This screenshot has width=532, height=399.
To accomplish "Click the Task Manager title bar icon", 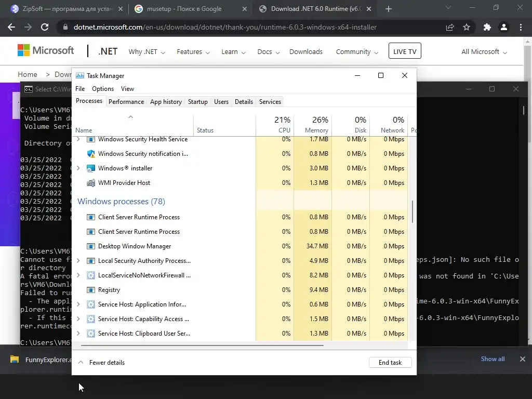I will [79, 75].
